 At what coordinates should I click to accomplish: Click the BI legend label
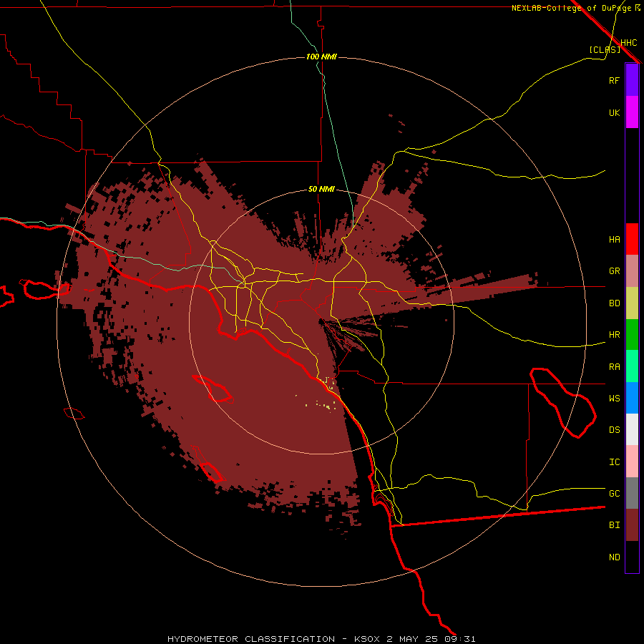coord(614,525)
